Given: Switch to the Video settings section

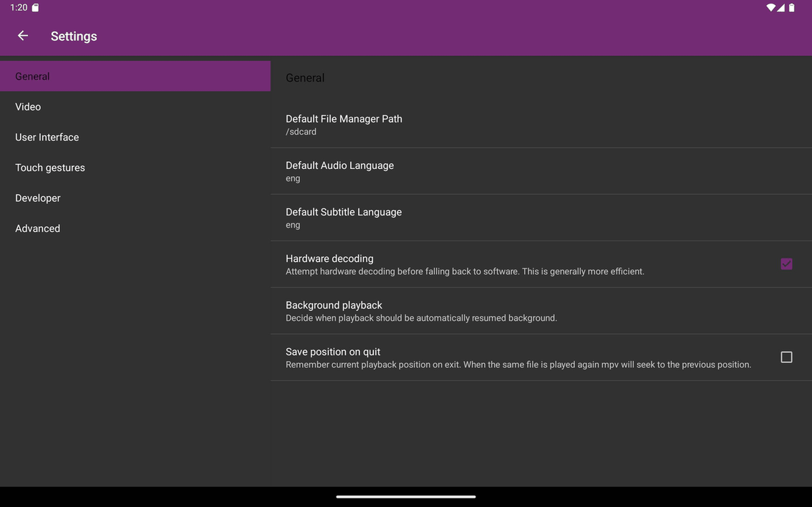Looking at the screenshot, I should pyautogui.click(x=135, y=106).
